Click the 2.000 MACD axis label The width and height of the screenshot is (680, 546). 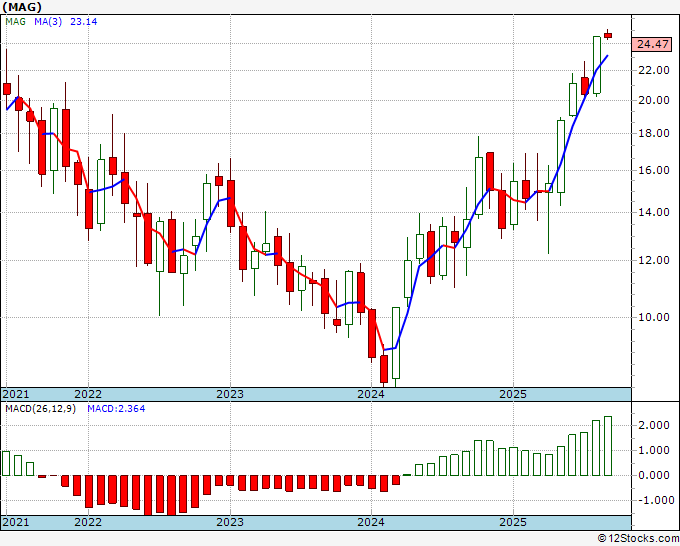(x=654, y=425)
